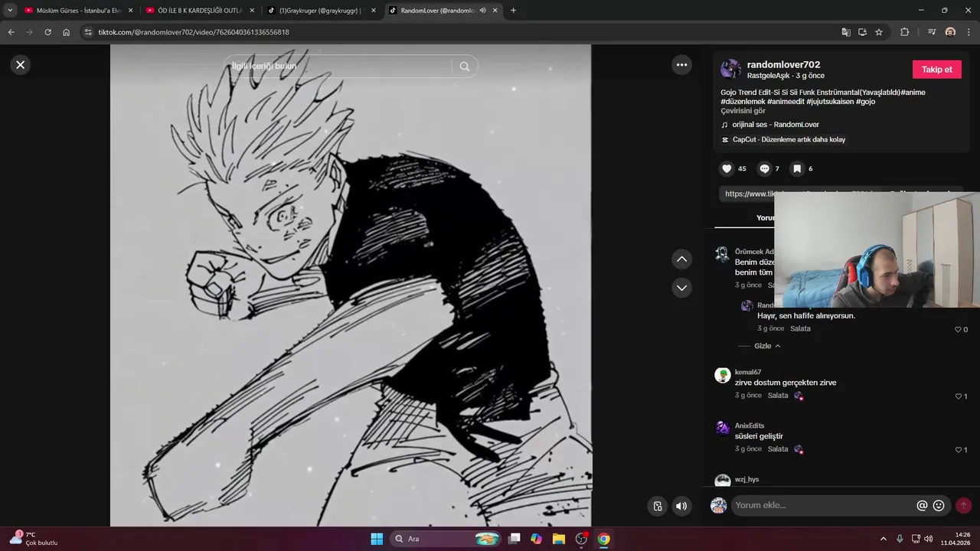Screen dimensions: 980x551
Task: Open Örümcek commenter avatar
Action: pos(722,255)
